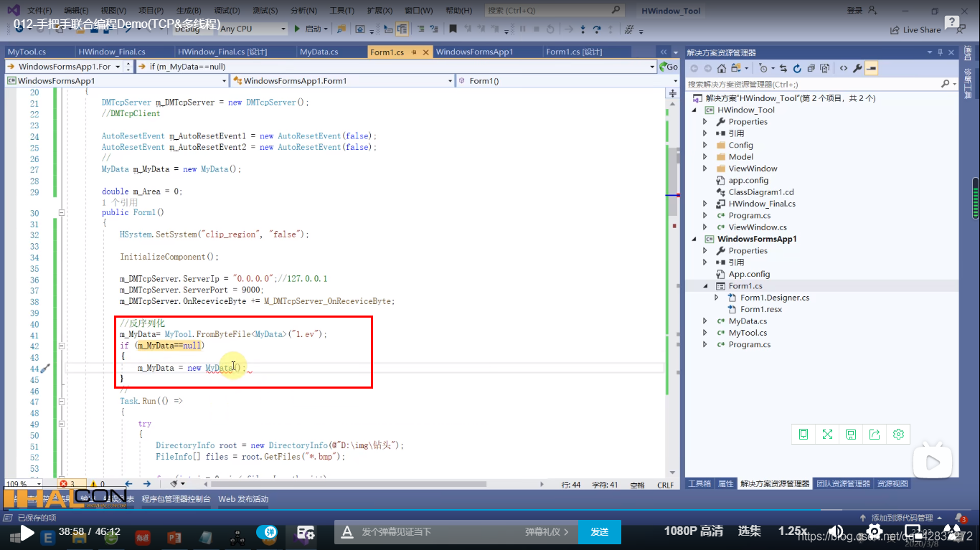Screen dimensions: 980x550
Task: Click the overlay share arrow icon
Action: click(875, 434)
